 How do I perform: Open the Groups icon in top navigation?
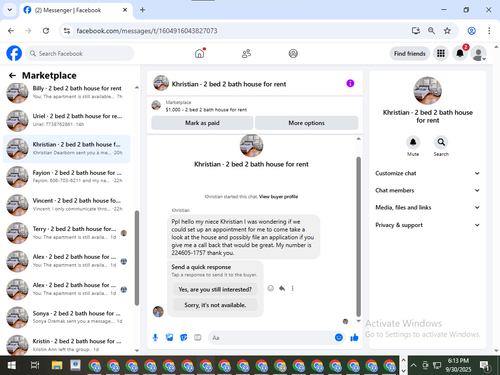(x=293, y=53)
